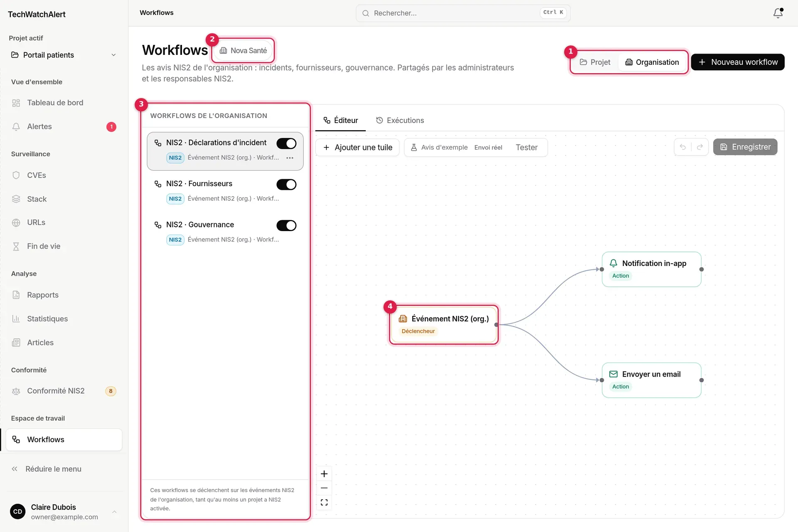This screenshot has width=798, height=532.
Task: Open URLs globe entry
Action: pos(64,223)
